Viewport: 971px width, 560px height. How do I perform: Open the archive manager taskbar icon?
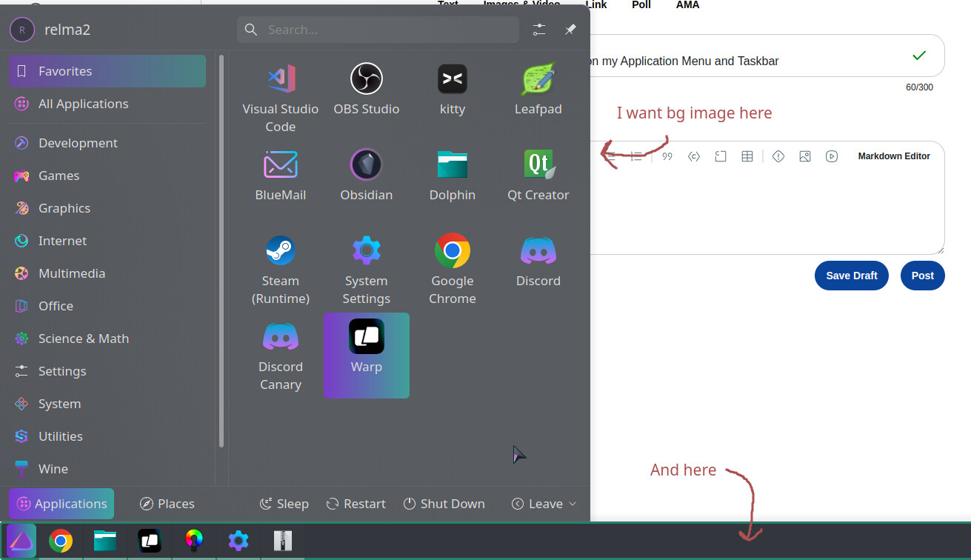pyautogui.click(x=283, y=541)
